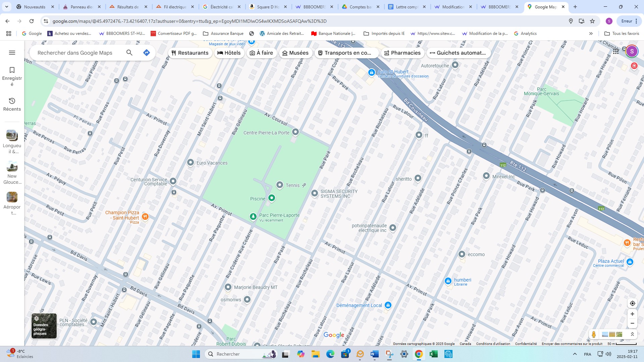This screenshot has height=362, width=644.
Task: Select the Musées category chip
Action: tap(296, 53)
